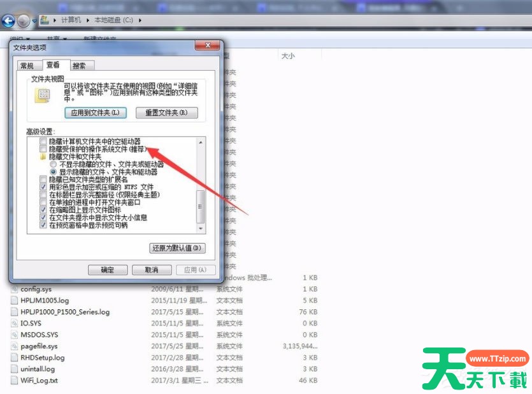Close the 文件夹选项 dialog
Image resolution: width=532 pixels, height=394 pixels.
pyautogui.click(x=208, y=45)
